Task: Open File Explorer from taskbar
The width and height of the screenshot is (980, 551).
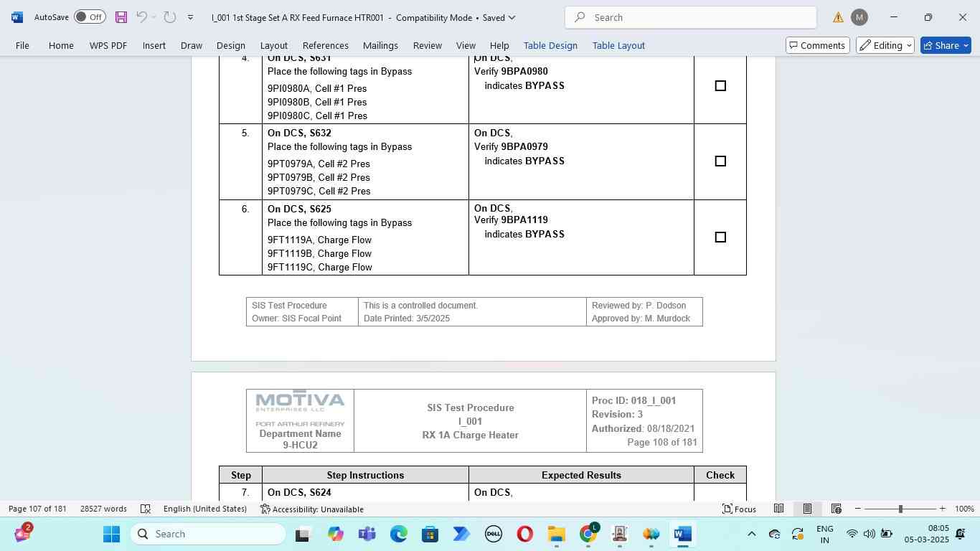Action: (557, 534)
